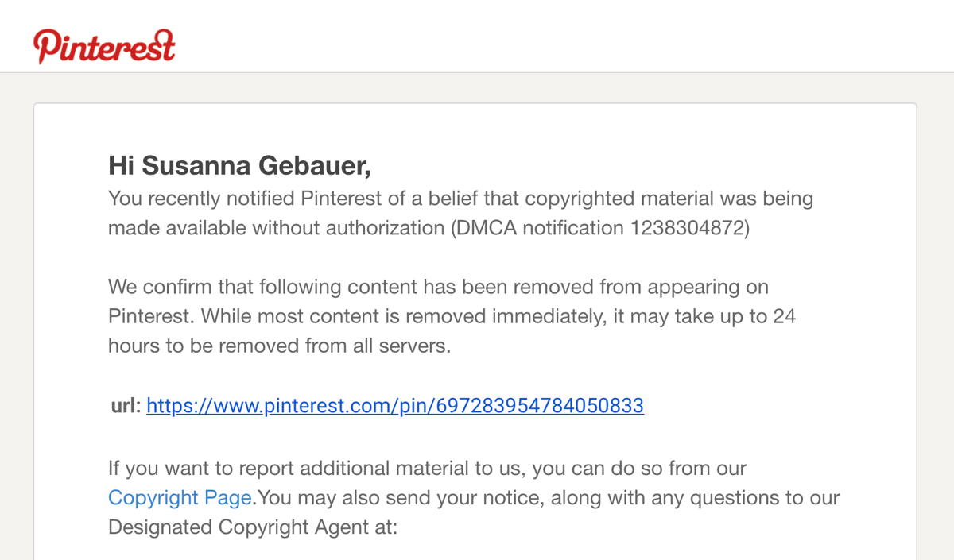Screen dimensions: 954x560
Task: Click the red Pinterest logo
Action: click(104, 45)
